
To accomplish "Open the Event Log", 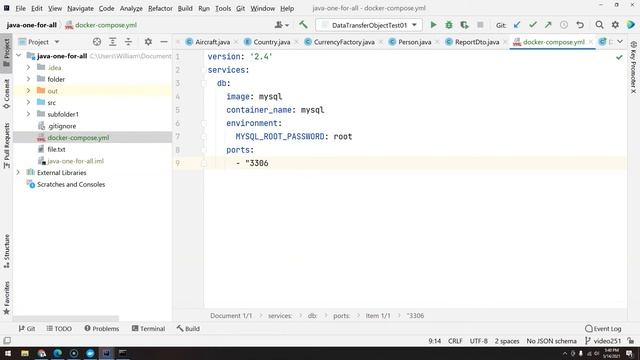I will [x=603, y=329].
